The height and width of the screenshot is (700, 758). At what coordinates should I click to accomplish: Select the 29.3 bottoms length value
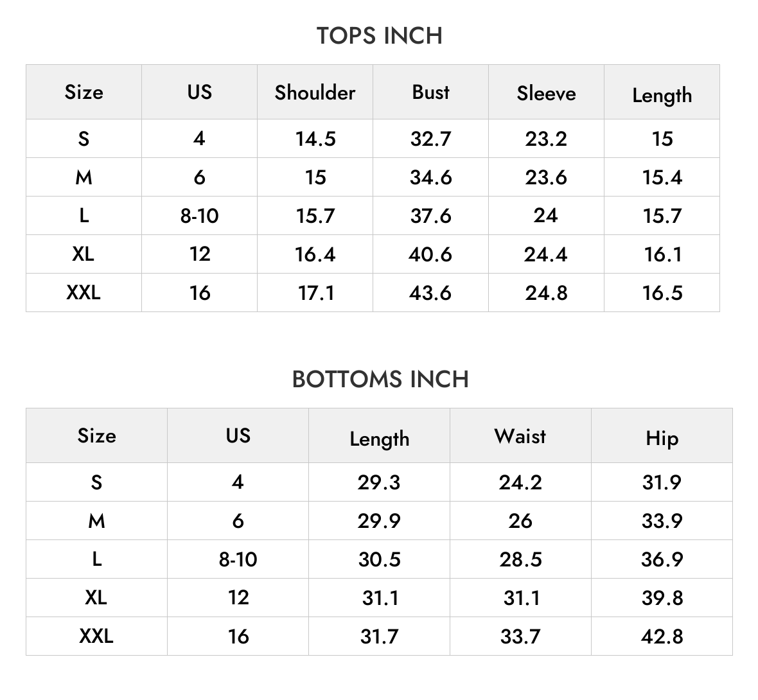pos(380,482)
